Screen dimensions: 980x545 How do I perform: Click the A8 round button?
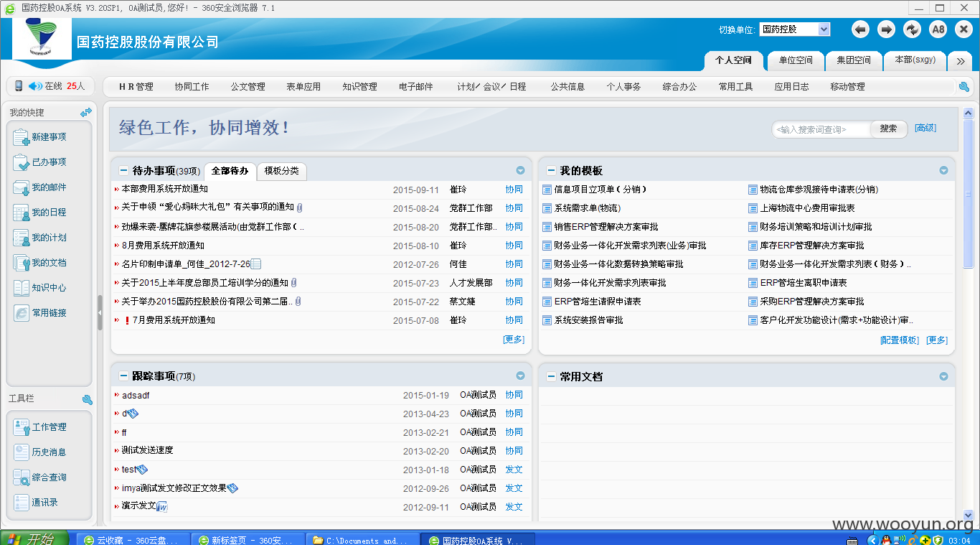(x=938, y=29)
